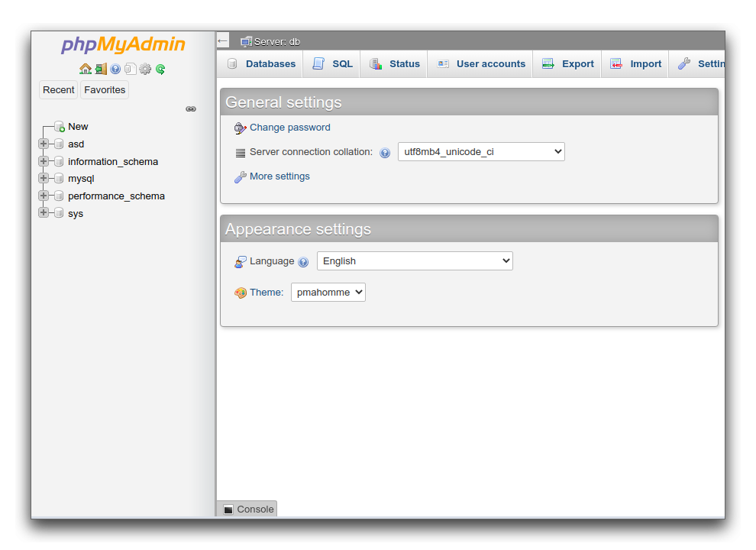Click the Favorites button

(105, 89)
